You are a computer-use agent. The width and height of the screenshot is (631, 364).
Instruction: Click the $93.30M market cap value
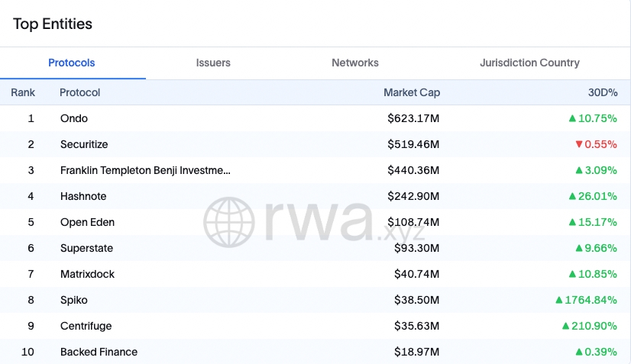(x=416, y=248)
